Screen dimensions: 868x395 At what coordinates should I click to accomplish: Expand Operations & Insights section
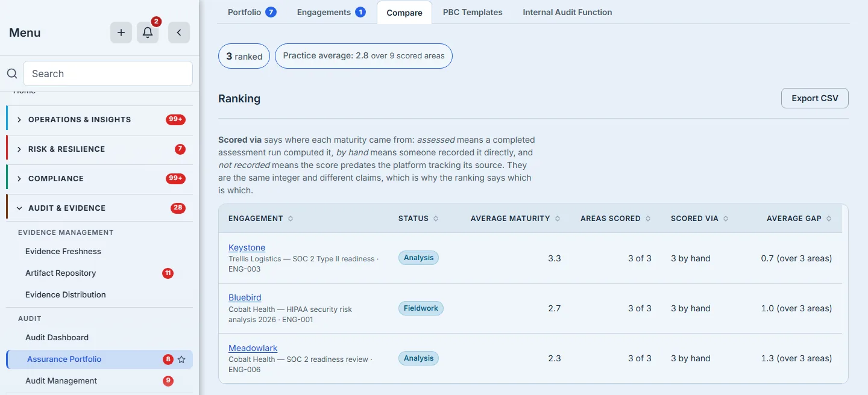[99, 120]
